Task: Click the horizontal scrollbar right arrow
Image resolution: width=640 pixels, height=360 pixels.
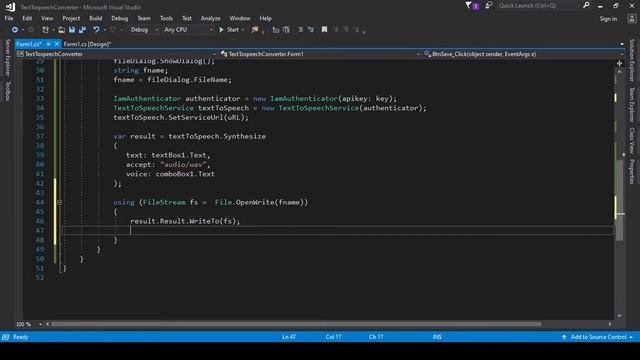Action: click(x=610, y=324)
